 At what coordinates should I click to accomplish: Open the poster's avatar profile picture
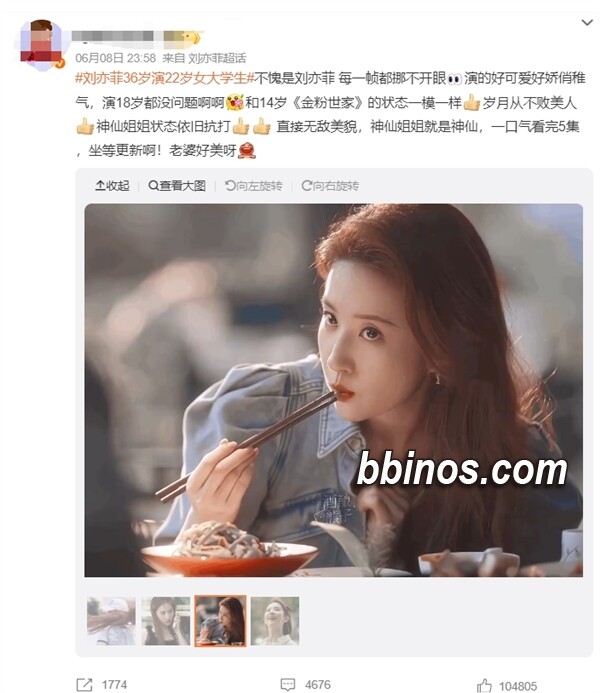click(x=42, y=44)
